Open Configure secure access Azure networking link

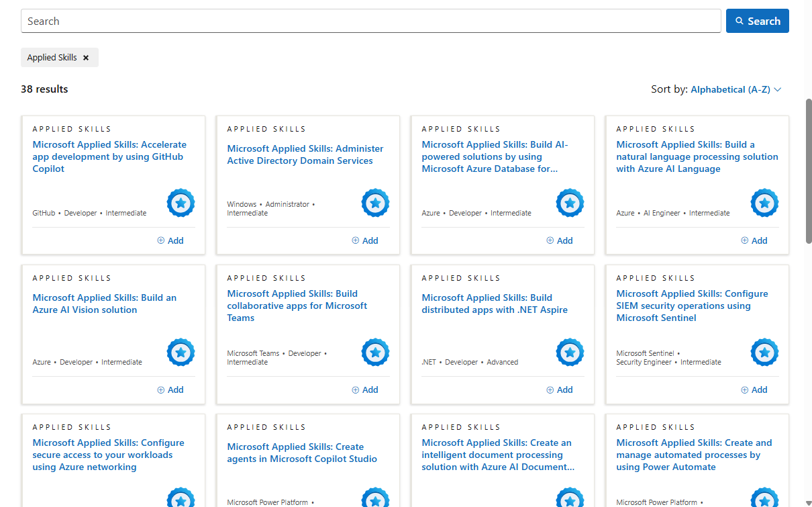108,455
